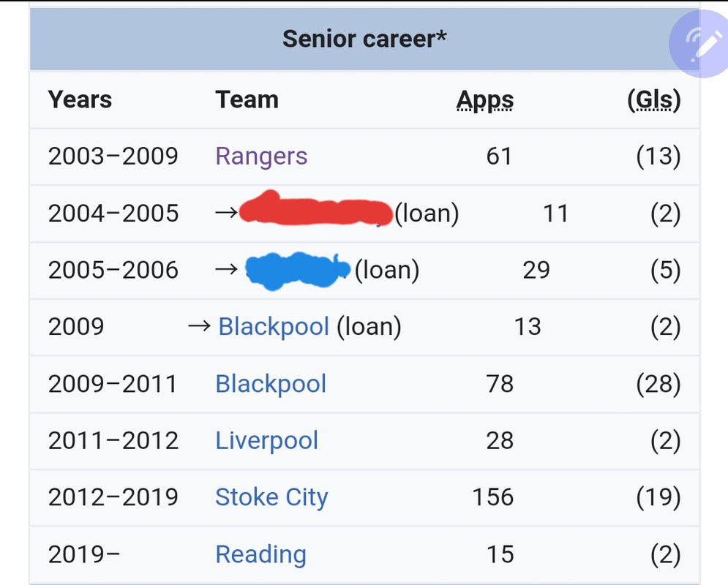Click the blue-scribbled loan team name
Viewport: 728px width, 585px height.
click(x=296, y=268)
